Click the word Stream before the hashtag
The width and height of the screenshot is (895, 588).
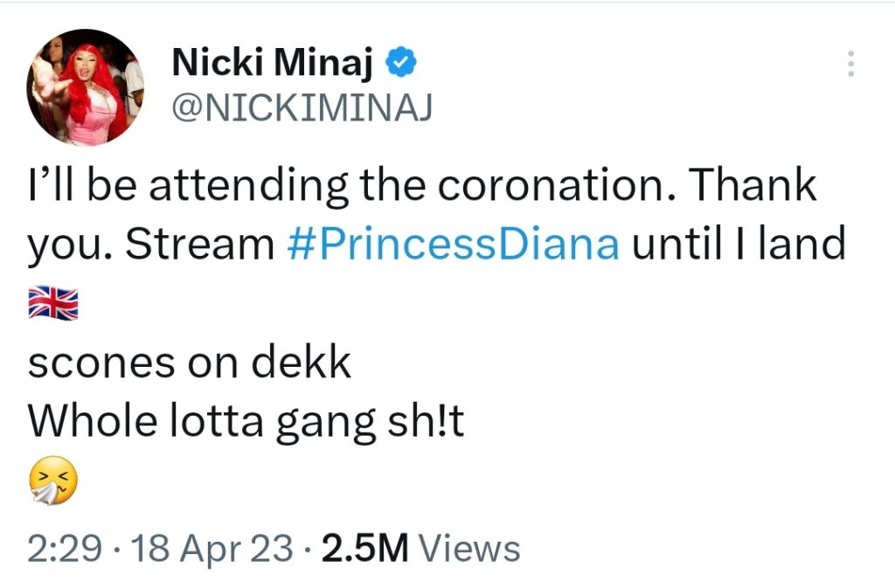click(x=199, y=246)
